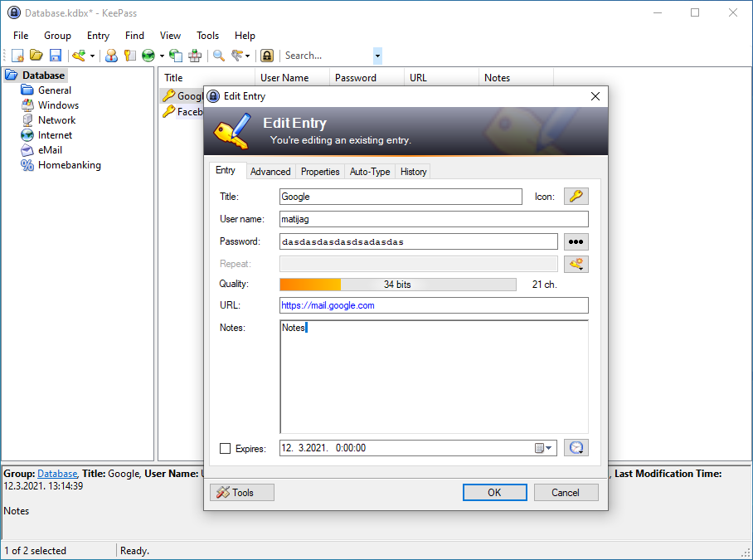Click the User Name column header
This screenshot has width=753, height=560.
[292, 78]
